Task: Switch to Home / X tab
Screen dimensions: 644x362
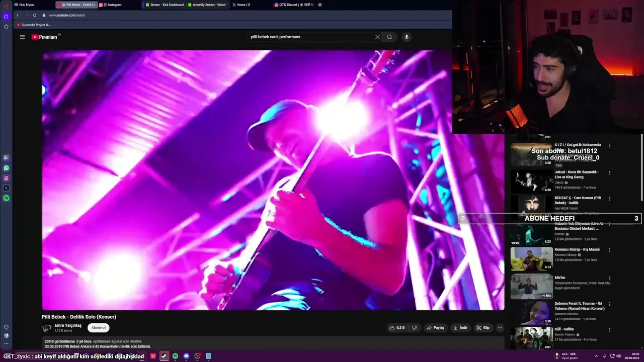Action: 242,5
